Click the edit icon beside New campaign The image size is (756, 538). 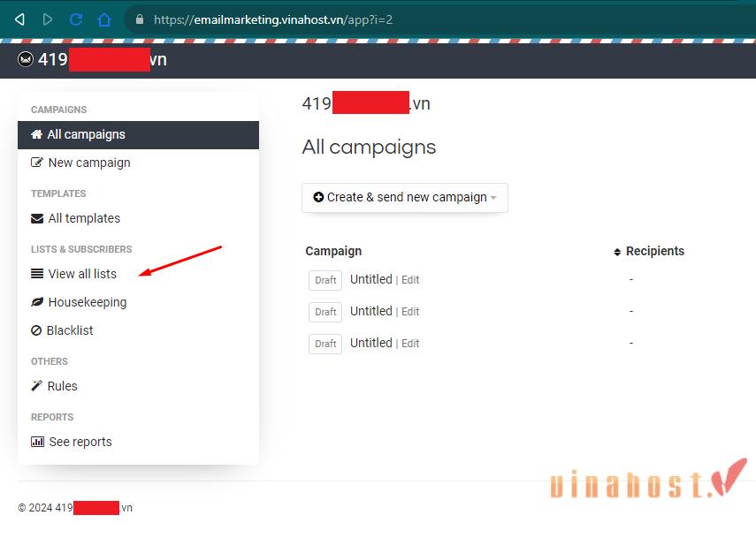click(x=36, y=163)
